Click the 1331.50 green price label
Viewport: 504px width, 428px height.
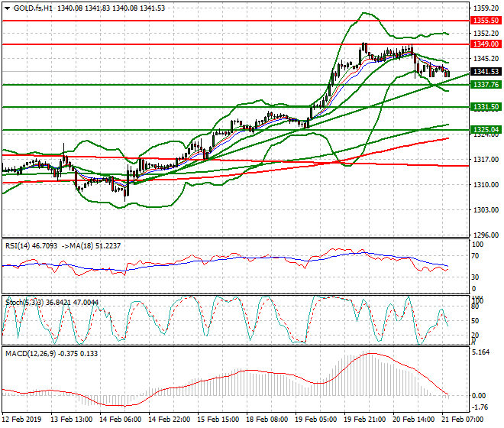(486, 107)
